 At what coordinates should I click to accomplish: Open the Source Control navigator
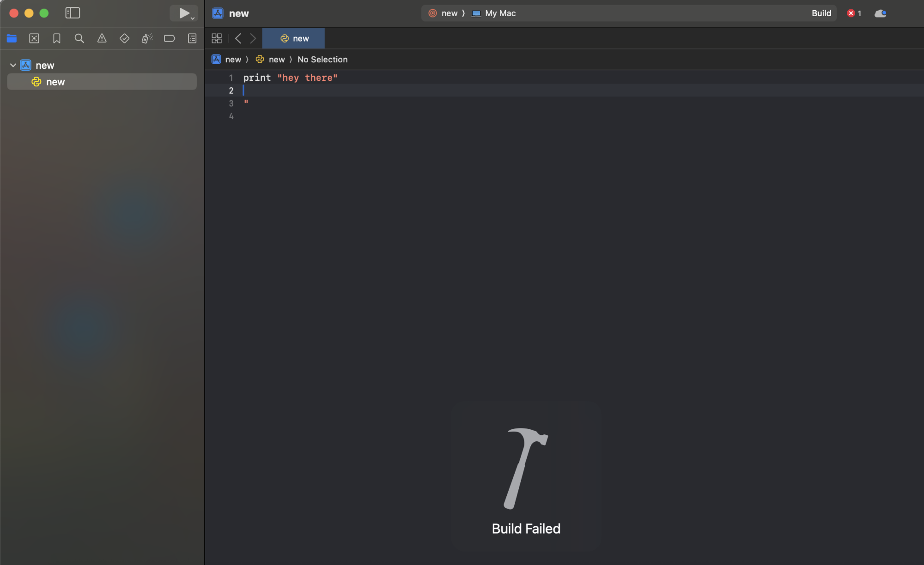pos(34,38)
